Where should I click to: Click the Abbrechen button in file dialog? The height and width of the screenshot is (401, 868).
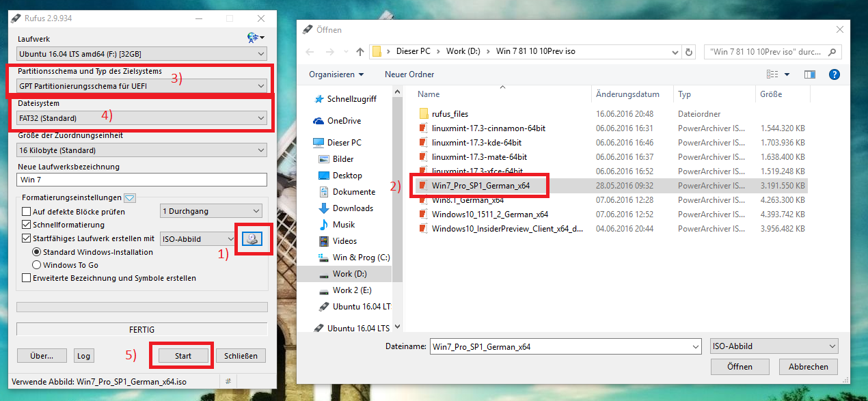tap(809, 367)
